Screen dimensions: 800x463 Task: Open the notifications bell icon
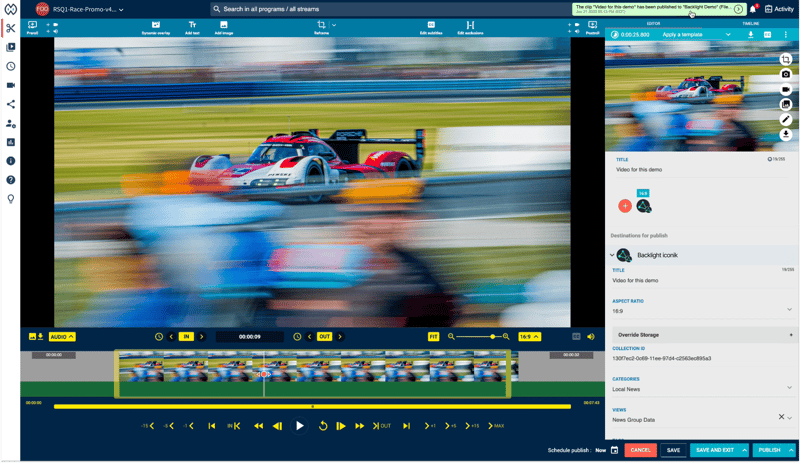click(753, 9)
